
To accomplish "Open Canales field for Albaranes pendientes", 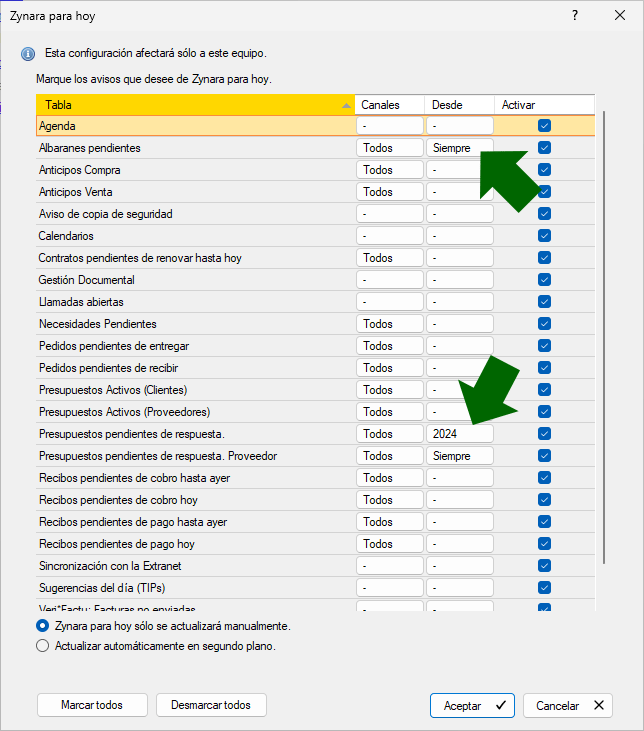I will pyautogui.click(x=389, y=148).
